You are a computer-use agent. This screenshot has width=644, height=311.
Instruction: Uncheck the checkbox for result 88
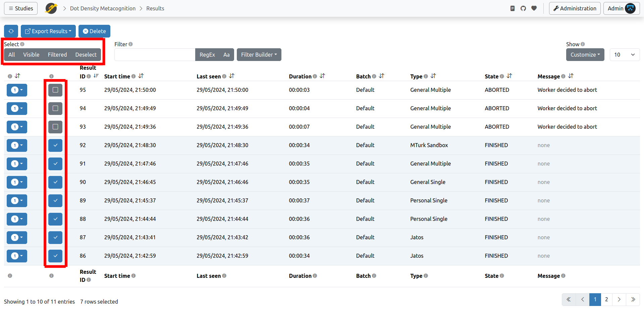(55, 219)
